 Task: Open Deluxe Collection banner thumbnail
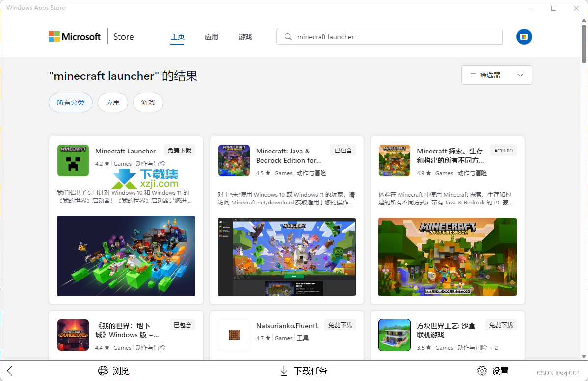(447, 257)
